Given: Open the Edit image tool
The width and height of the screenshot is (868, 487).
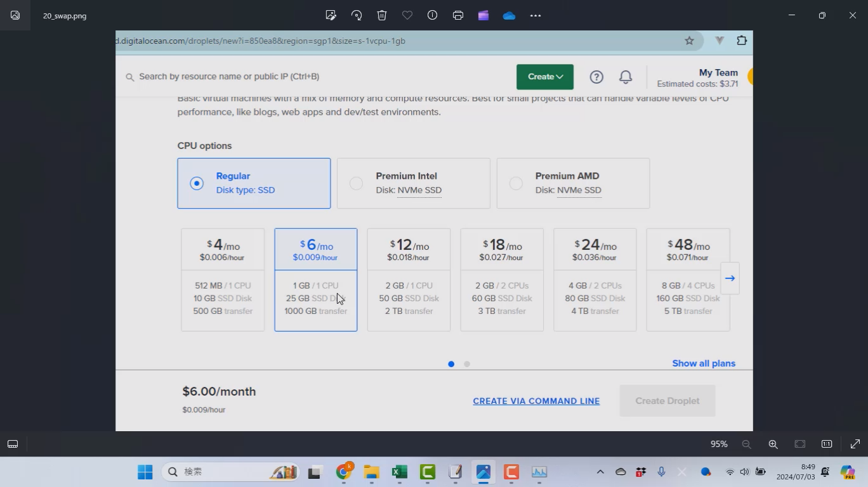Looking at the screenshot, I should (x=331, y=15).
